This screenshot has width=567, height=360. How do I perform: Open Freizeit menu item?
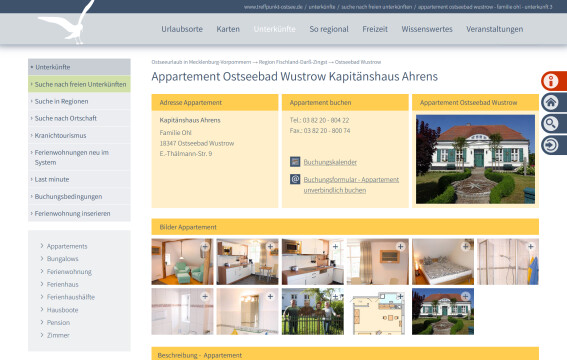click(375, 29)
